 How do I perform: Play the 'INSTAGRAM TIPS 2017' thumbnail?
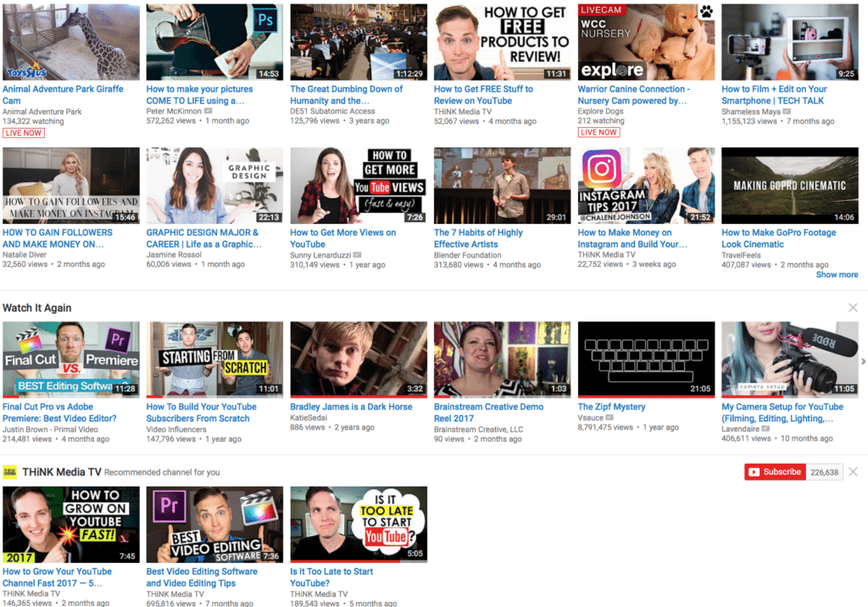tap(647, 185)
